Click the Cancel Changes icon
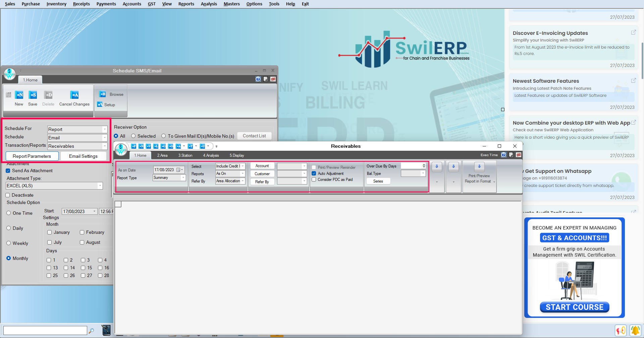Screen dimensions: 644x338 tap(74, 95)
